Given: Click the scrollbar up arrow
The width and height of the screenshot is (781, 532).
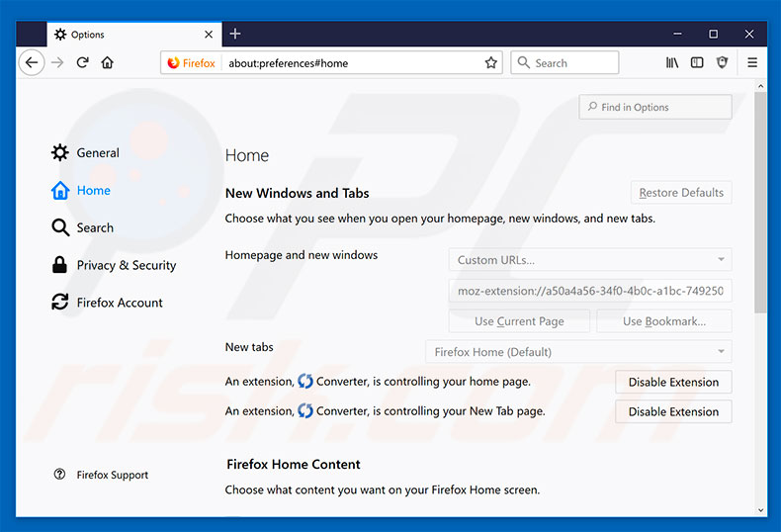Looking at the screenshot, I should coord(760,86).
